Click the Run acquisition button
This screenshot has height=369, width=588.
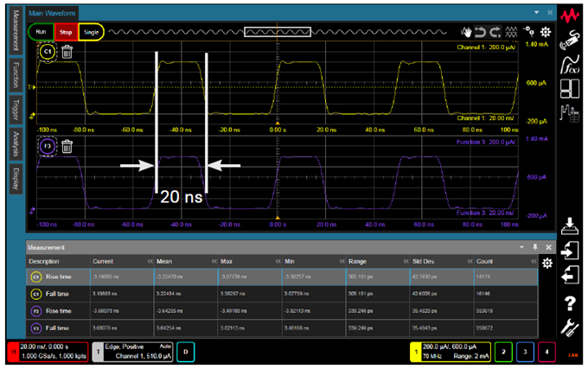coord(42,32)
